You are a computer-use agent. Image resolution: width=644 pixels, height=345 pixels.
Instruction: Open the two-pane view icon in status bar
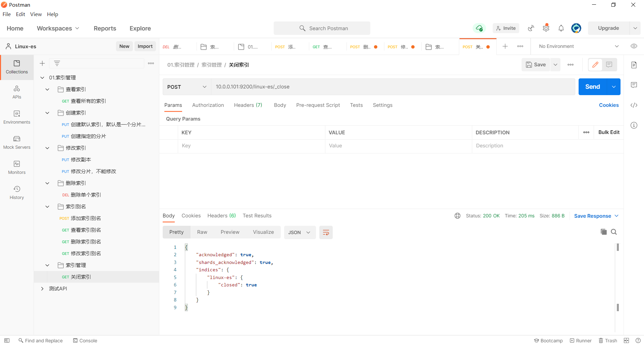[x=626, y=340]
